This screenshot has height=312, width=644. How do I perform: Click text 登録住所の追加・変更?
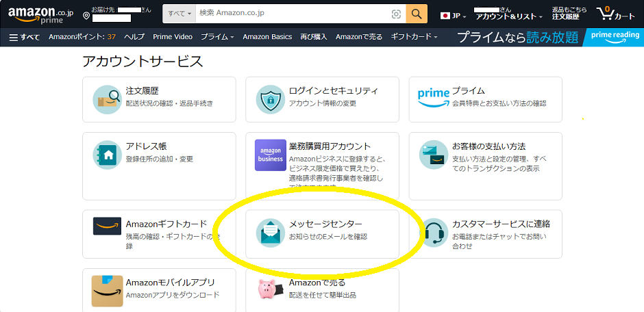coord(160,159)
